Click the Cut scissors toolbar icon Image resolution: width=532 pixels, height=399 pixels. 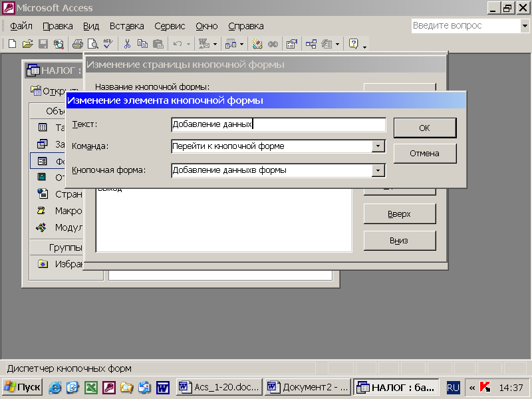(x=127, y=44)
